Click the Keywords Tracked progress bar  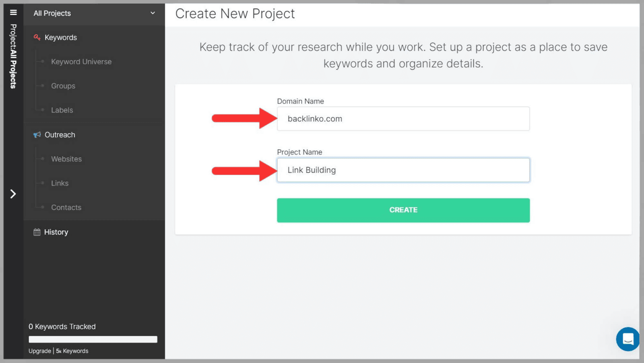[x=93, y=339]
